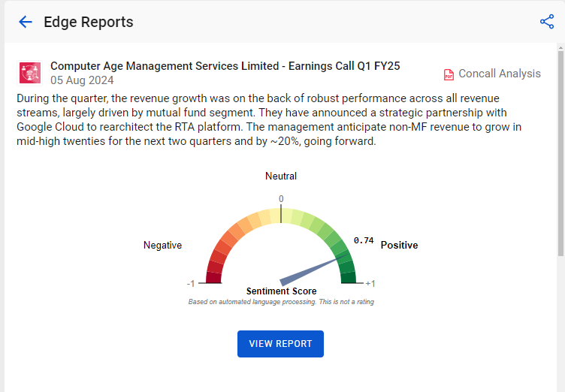Open the Concall Analysis link
This screenshot has height=392, width=565.
[500, 74]
